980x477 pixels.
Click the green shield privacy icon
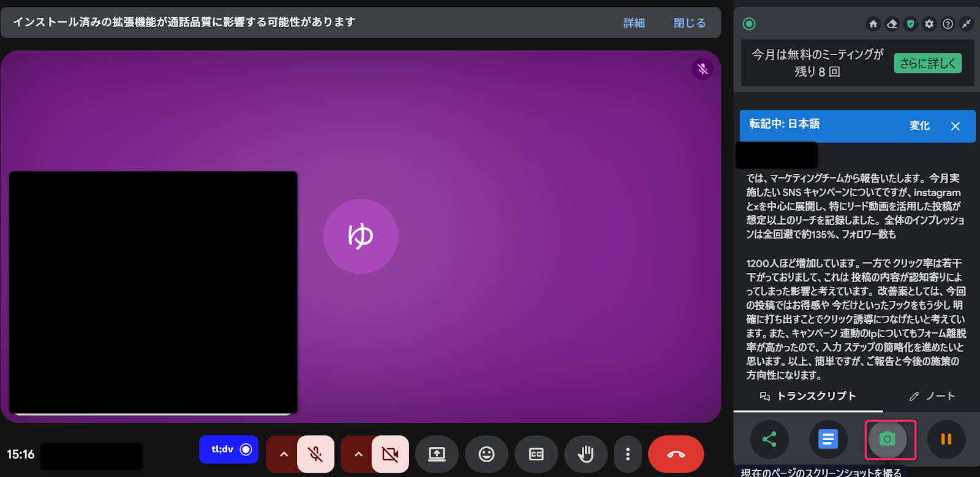coord(911,24)
